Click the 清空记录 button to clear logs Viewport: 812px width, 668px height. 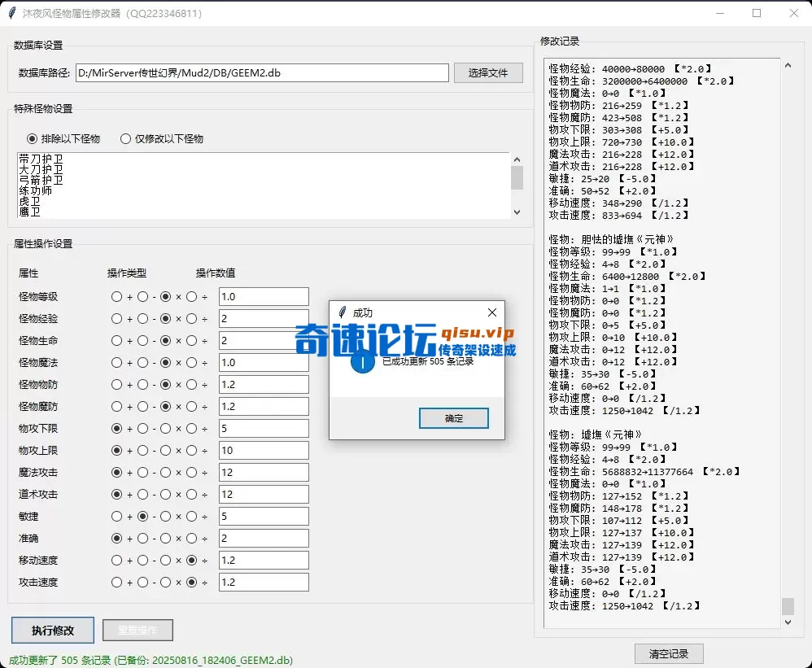[x=669, y=653]
